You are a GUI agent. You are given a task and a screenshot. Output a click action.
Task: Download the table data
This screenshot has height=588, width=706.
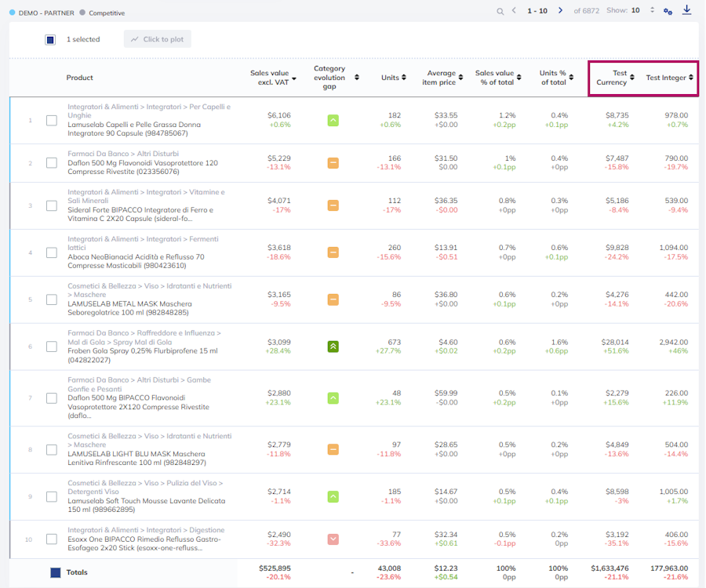click(686, 10)
